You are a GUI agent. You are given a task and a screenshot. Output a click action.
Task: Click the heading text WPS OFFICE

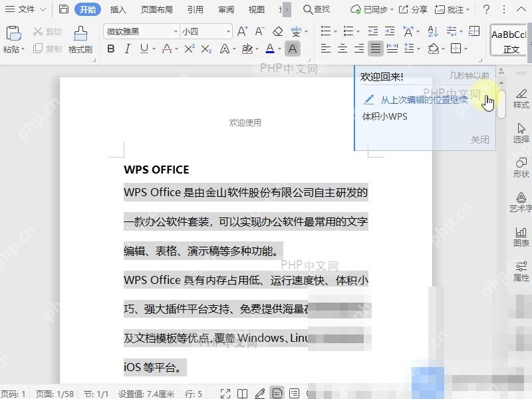156,170
